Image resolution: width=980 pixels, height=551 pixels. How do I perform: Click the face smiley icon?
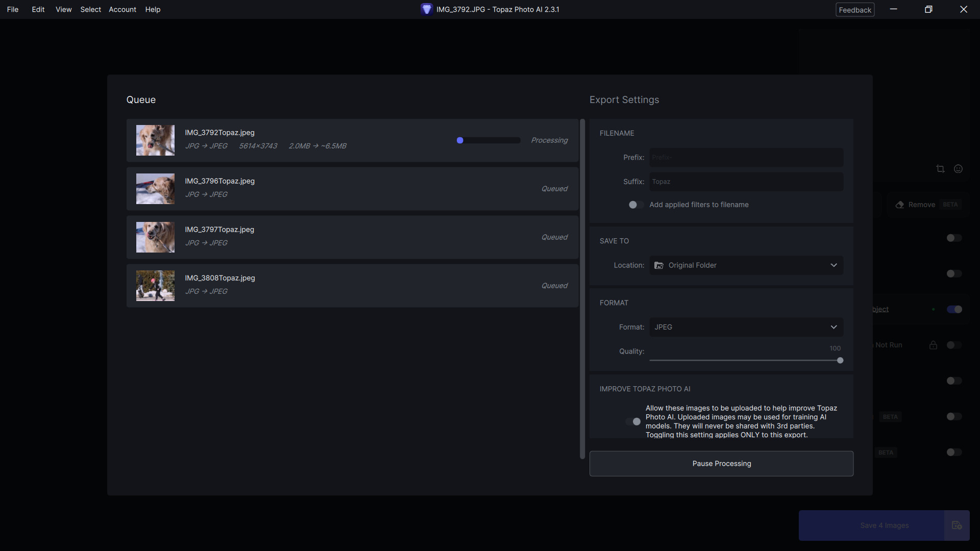(958, 169)
